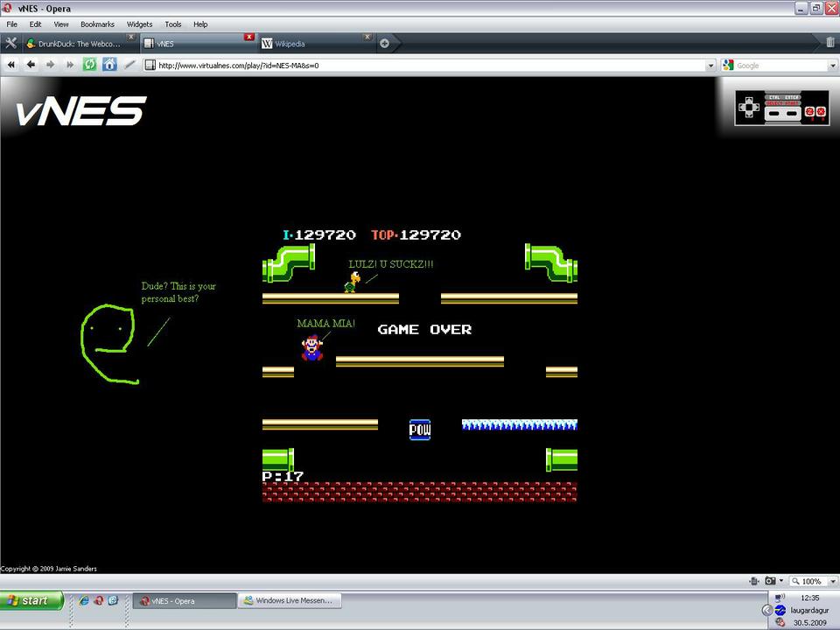Launch Opera from quick launch bar
840x630 pixels.
99,600
